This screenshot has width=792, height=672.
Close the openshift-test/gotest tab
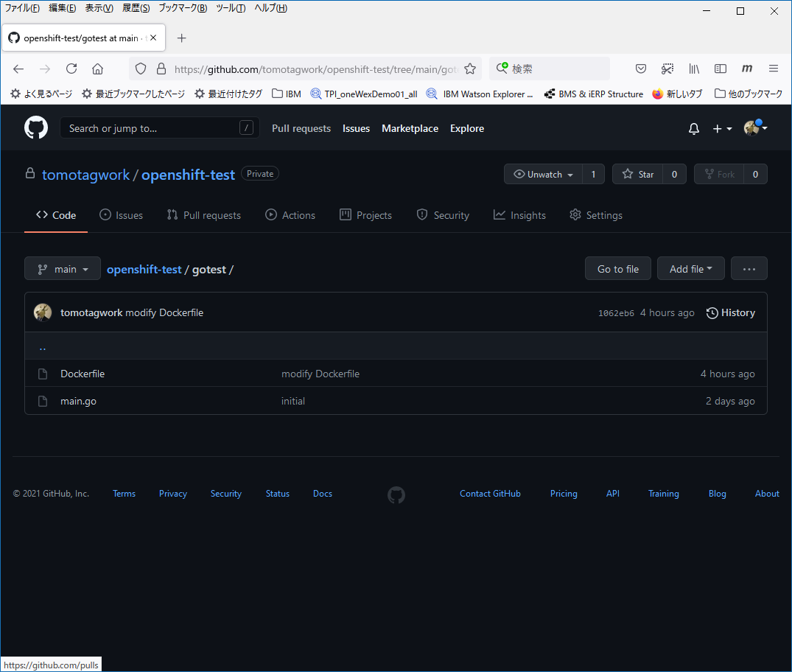pos(153,38)
